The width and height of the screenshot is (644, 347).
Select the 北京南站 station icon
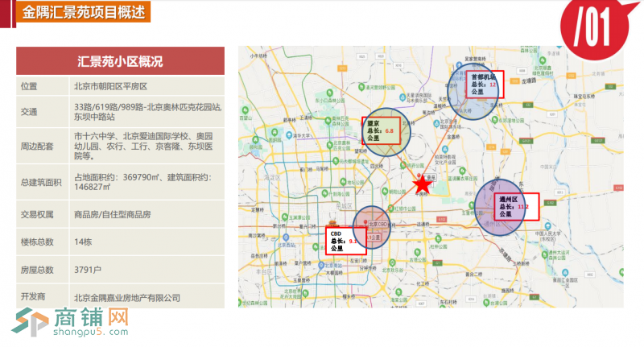[x=321, y=266]
